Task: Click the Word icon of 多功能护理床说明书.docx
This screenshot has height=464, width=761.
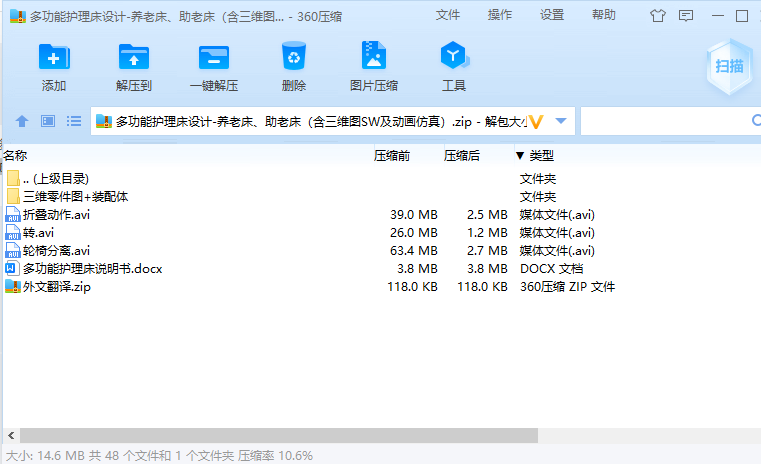Action: (12, 268)
